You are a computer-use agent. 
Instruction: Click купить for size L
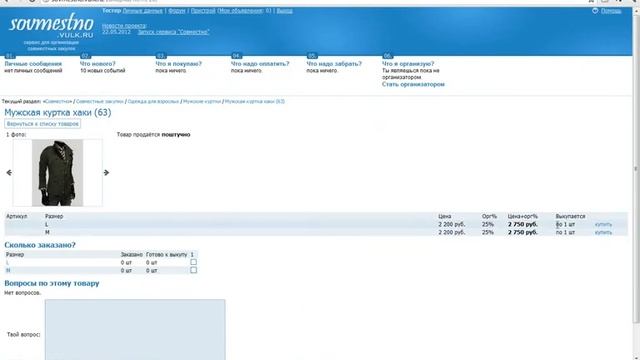(x=603, y=224)
